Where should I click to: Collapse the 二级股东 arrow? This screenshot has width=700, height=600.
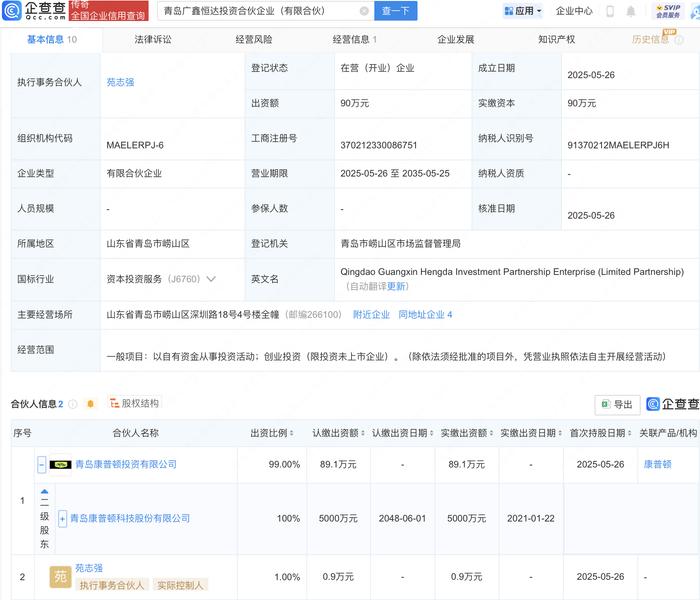pyautogui.click(x=44, y=492)
